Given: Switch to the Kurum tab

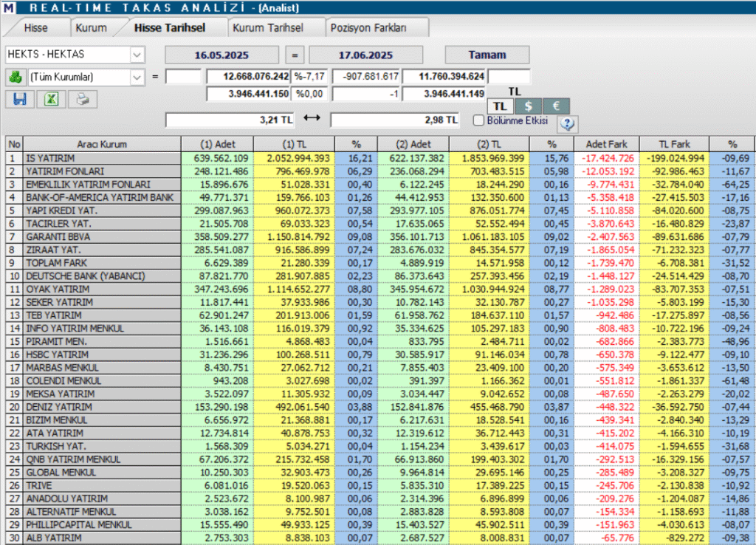Looking at the screenshot, I should coord(91,28).
